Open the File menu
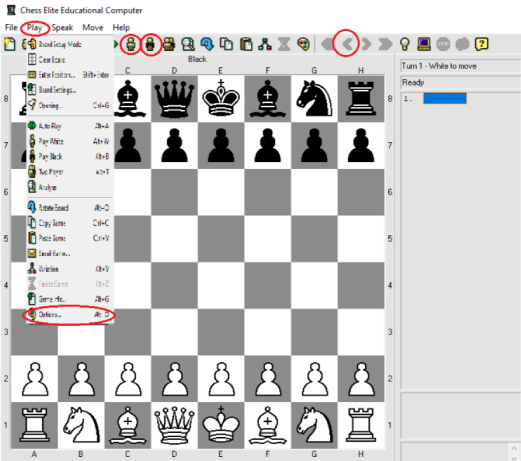 (x=11, y=27)
